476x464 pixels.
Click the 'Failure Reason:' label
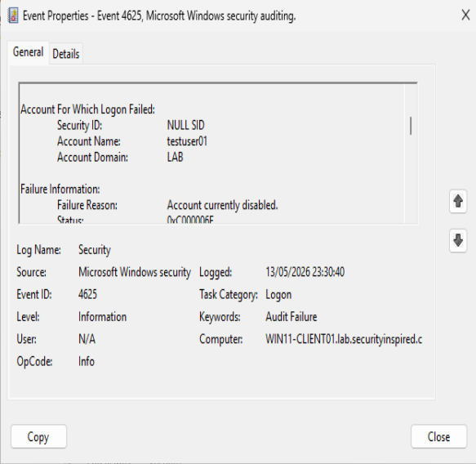pyautogui.click(x=87, y=205)
